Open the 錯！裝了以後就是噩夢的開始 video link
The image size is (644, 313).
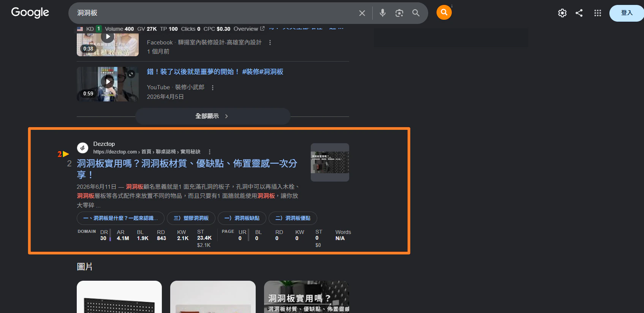click(x=215, y=72)
